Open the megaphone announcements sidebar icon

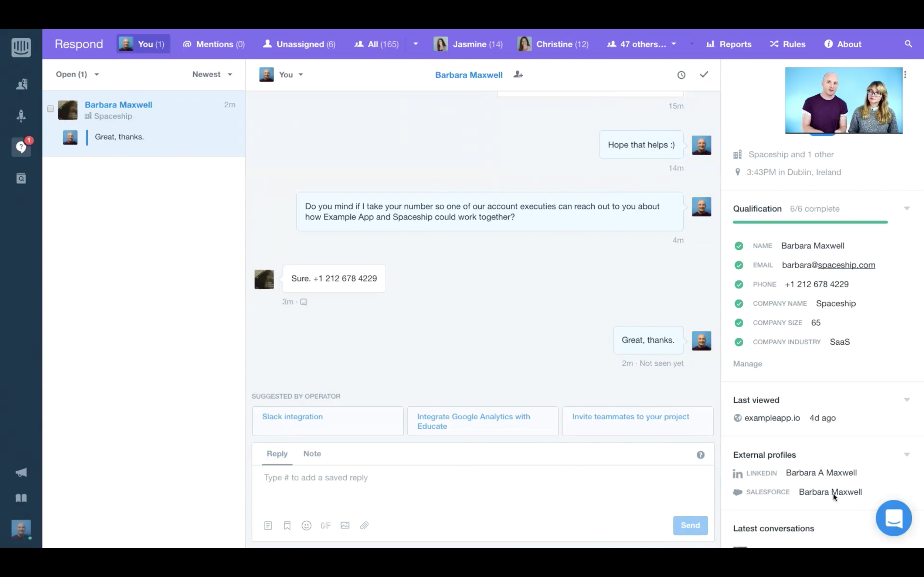pos(21,472)
